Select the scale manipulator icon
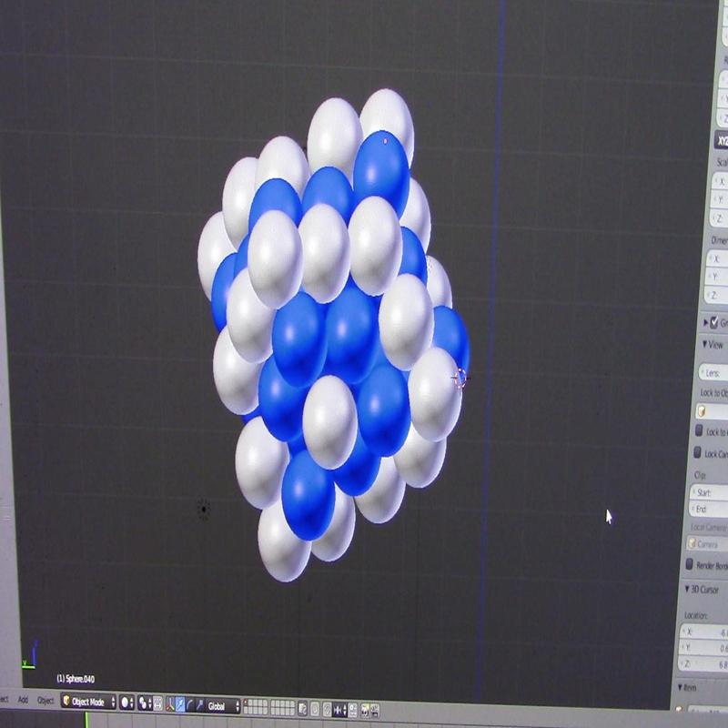 tap(199, 703)
